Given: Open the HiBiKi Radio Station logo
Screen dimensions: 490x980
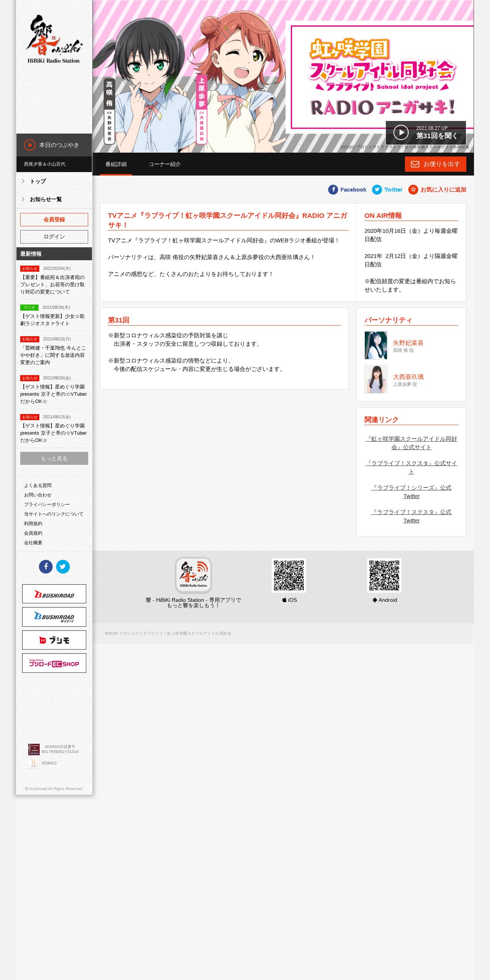Looking at the screenshot, I should [x=54, y=39].
